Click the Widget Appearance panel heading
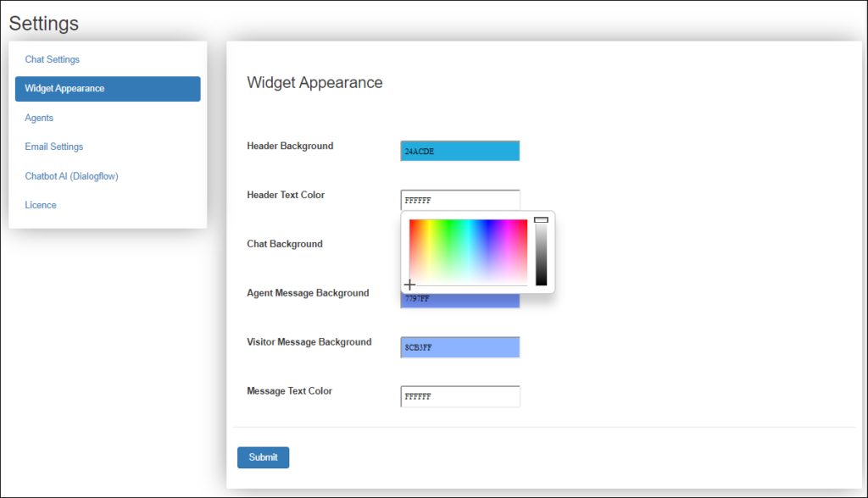 (x=314, y=82)
